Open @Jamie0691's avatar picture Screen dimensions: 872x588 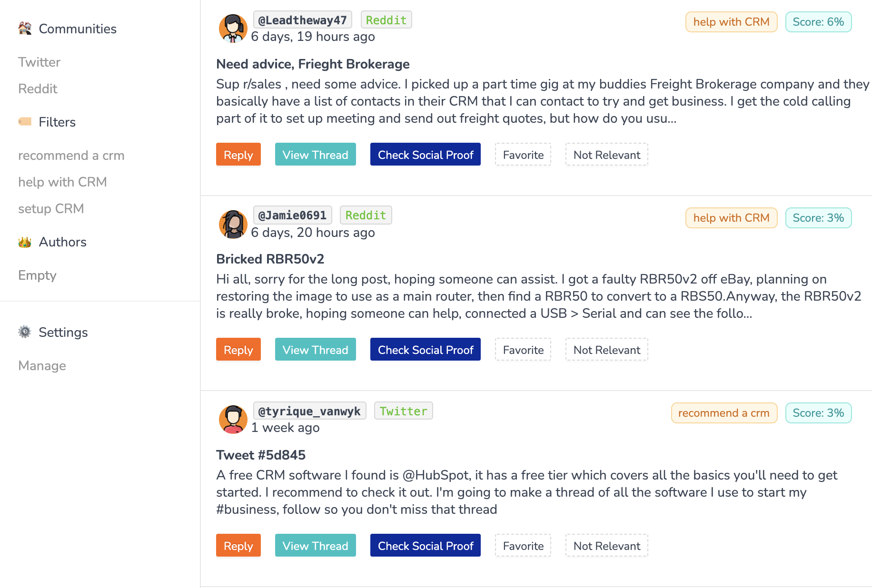(233, 224)
